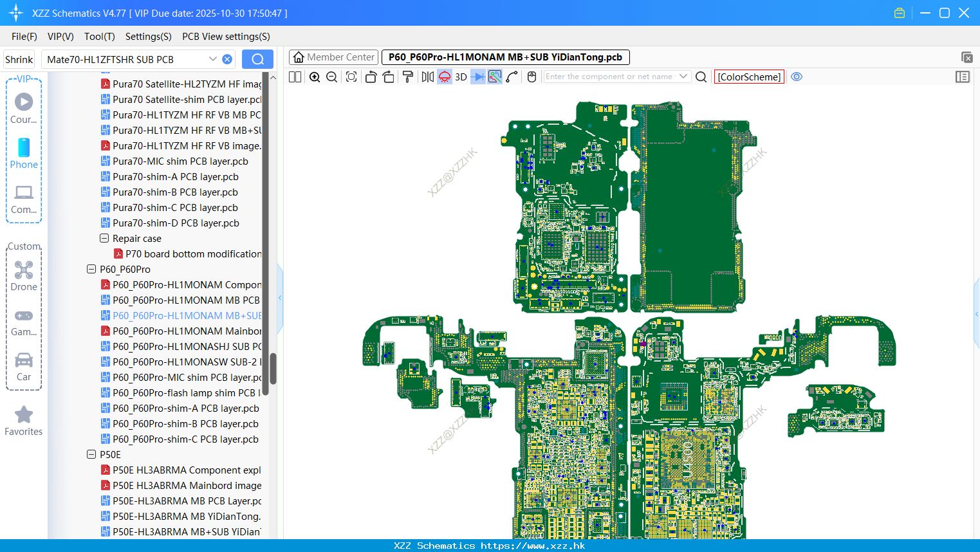Screen dimensions: 980x552
Task: Click the fit-to-screen icon
Action: (x=351, y=77)
